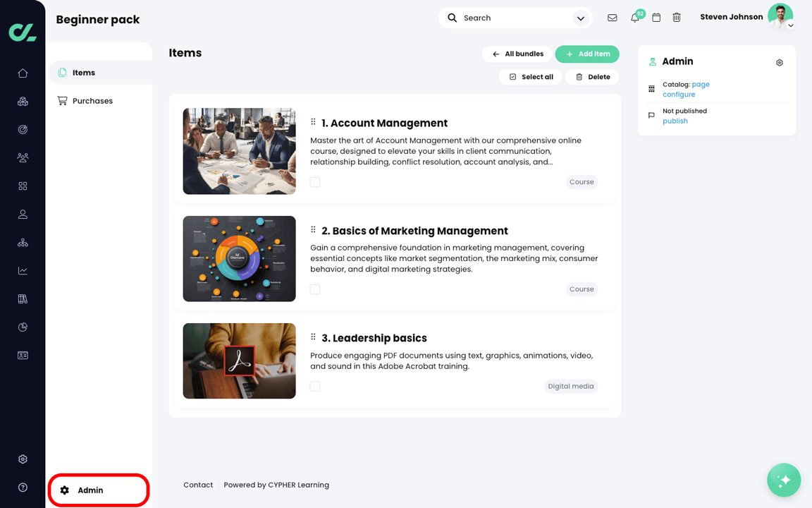This screenshot has height=508, width=812.
Task: Open the four-squares grid icon in sidebar
Action: pos(23,186)
